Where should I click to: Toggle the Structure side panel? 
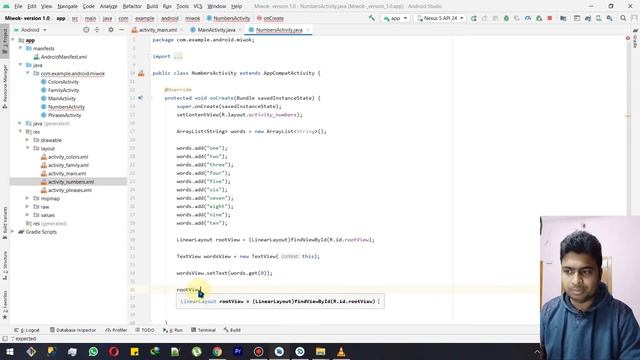click(x=5, y=266)
